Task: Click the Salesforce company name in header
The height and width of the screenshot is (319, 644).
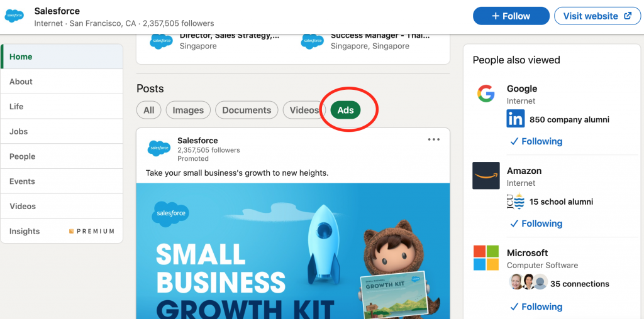Action: [x=57, y=11]
